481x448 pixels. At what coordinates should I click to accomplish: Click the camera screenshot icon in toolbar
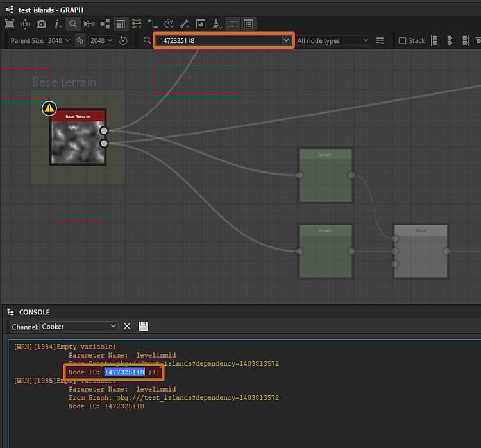pos(41,24)
